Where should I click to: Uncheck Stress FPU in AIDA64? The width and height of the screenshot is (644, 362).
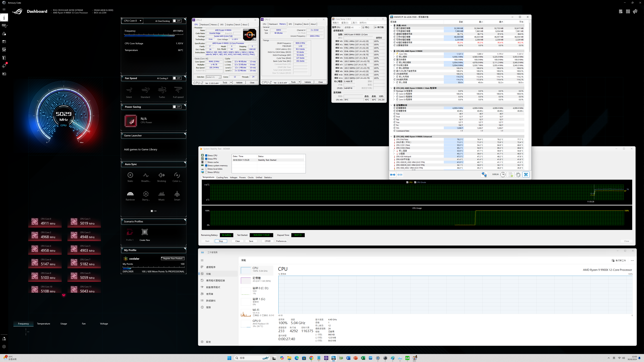(206, 159)
